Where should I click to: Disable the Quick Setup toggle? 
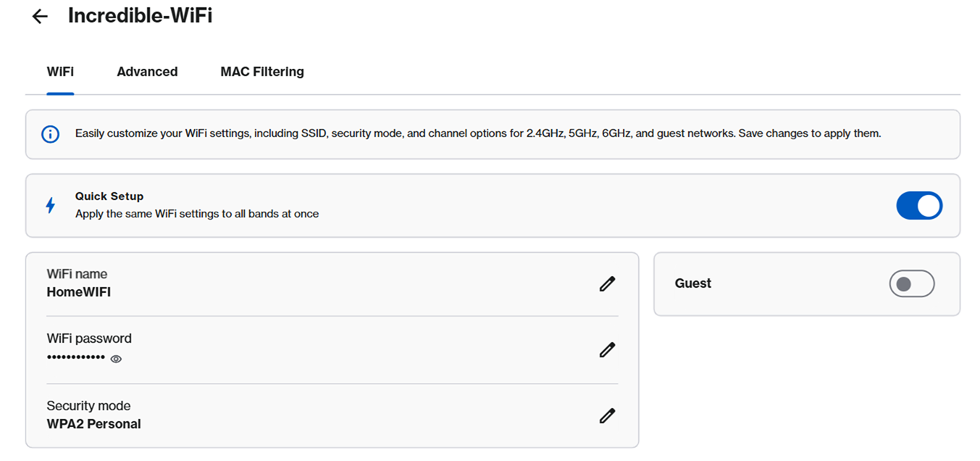[919, 205]
